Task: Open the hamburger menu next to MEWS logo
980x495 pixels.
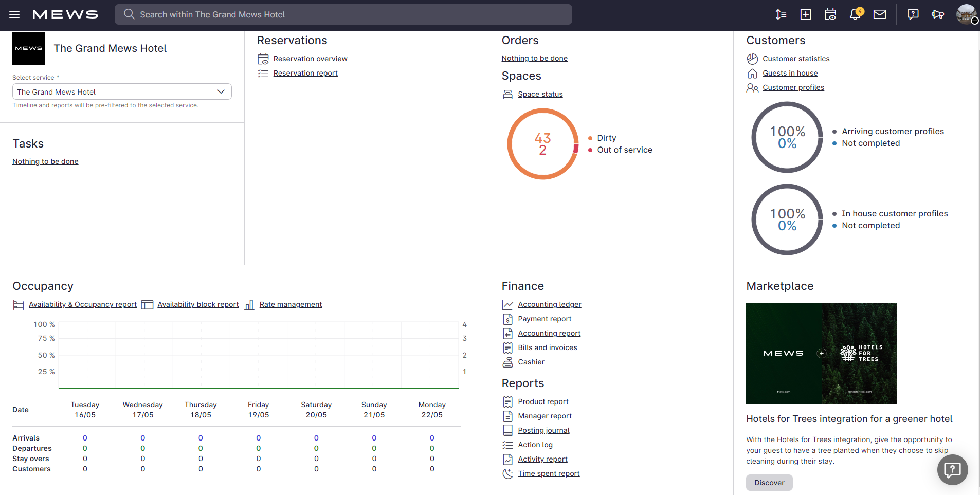Action: [x=14, y=14]
